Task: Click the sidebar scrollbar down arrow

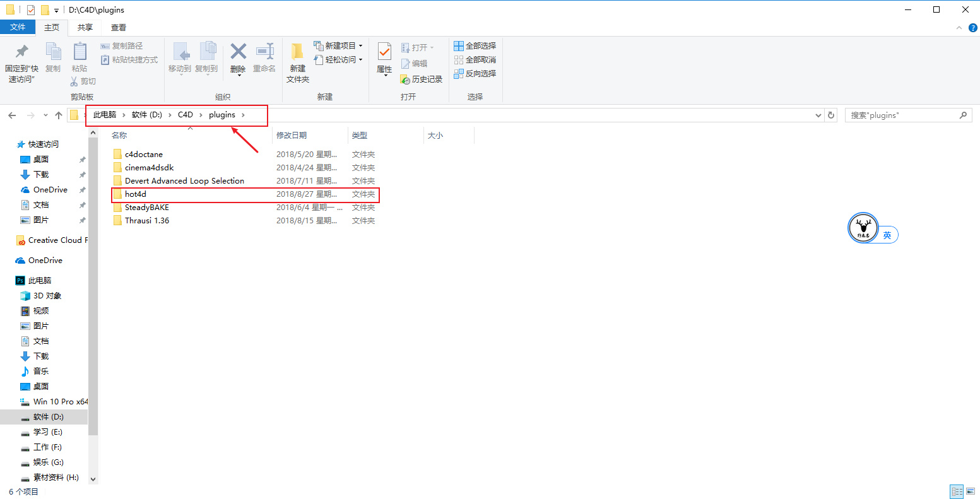Action: tap(93, 479)
